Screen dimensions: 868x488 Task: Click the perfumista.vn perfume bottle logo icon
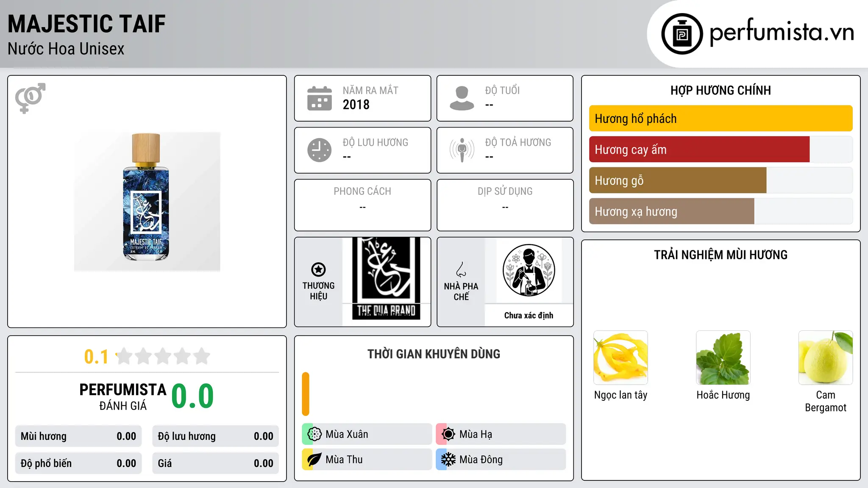[682, 34]
